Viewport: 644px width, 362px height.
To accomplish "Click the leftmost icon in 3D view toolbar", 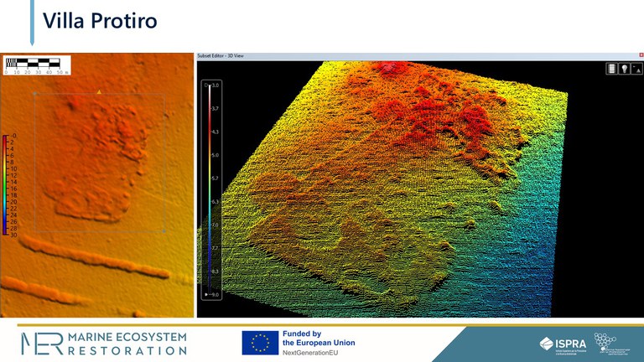I will [x=611, y=69].
